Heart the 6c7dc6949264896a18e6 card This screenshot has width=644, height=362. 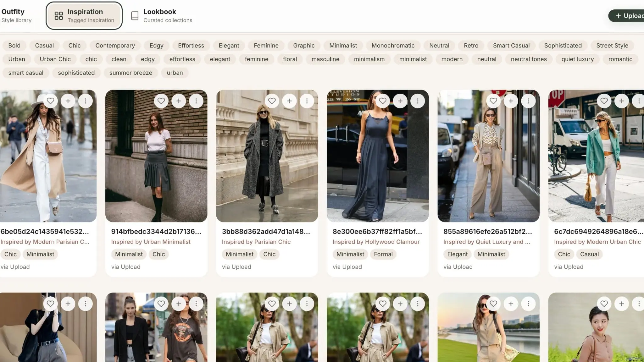pyautogui.click(x=604, y=101)
